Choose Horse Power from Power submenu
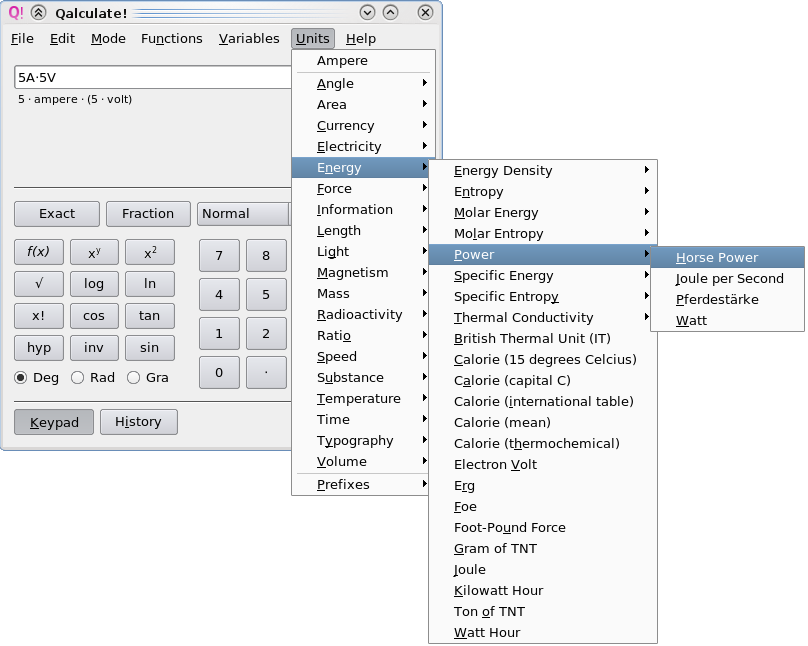The image size is (808, 646). click(x=727, y=258)
